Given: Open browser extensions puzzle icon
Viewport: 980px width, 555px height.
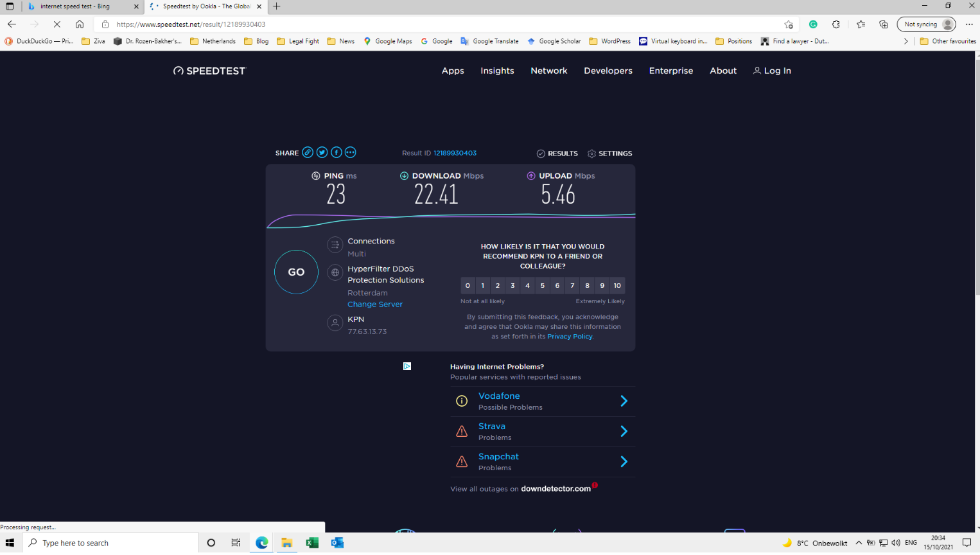Looking at the screenshot, I should tap(836, 24).
